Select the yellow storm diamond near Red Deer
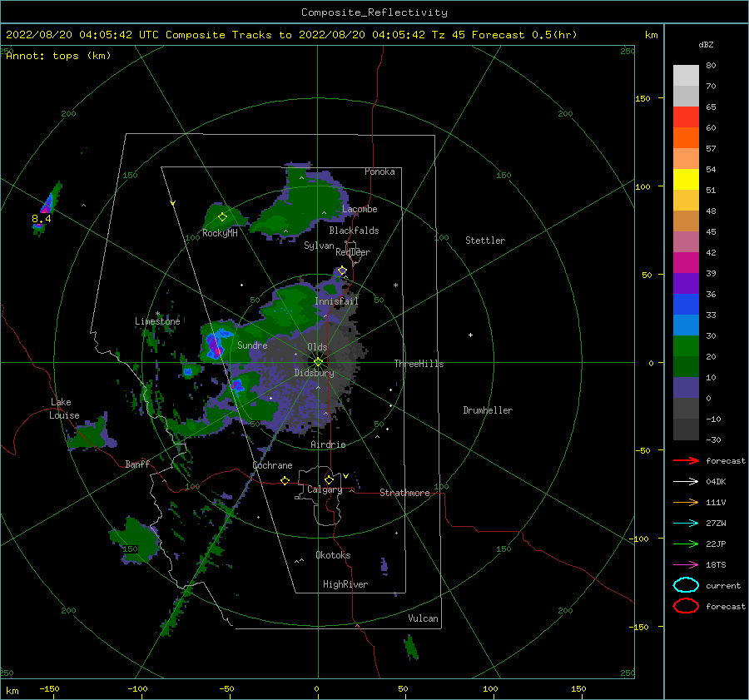The image size is (749, 700). pos(342,271)
